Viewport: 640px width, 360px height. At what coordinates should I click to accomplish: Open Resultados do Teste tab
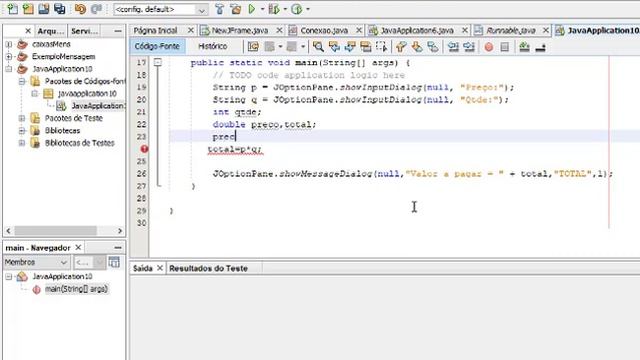coord(209,269)
